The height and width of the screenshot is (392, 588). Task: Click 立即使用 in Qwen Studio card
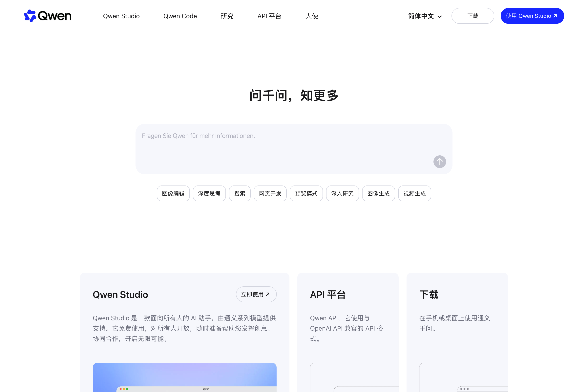coord(256,294)
